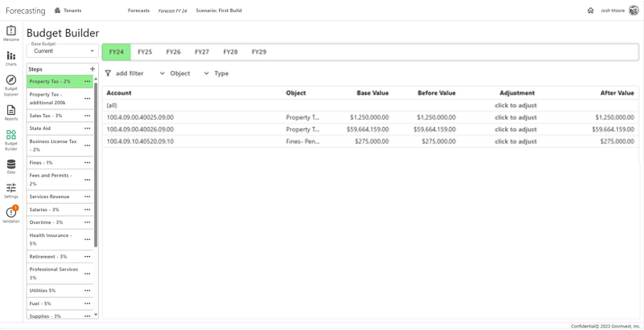Open the Forecasts breadcrumb link

point(139,10)
